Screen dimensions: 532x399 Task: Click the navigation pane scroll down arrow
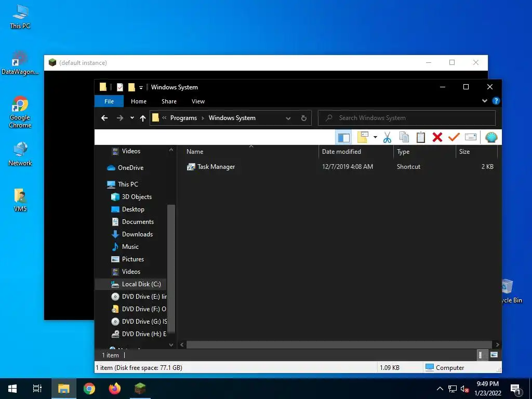[171, 345]
